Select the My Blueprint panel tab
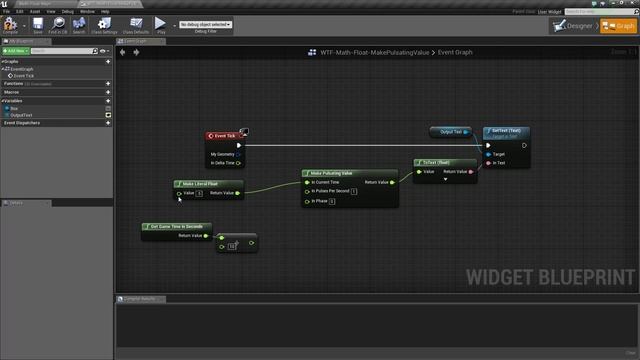The width and height of the screenshot is (640, 360). tap(26, 41)
